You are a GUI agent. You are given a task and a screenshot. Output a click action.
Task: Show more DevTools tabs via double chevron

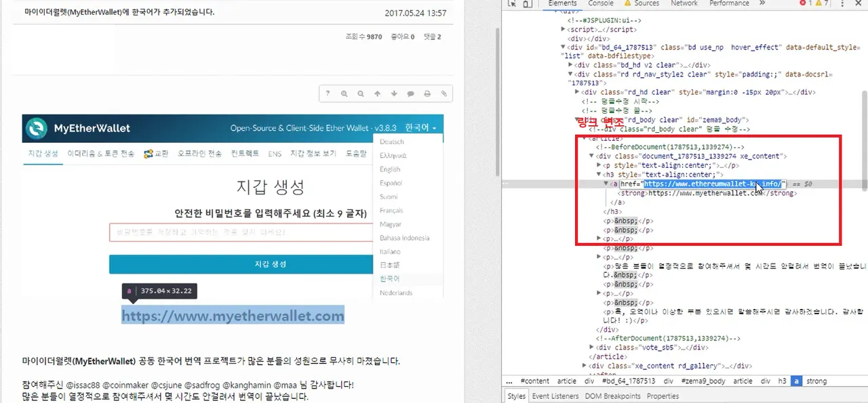point(763,3)
